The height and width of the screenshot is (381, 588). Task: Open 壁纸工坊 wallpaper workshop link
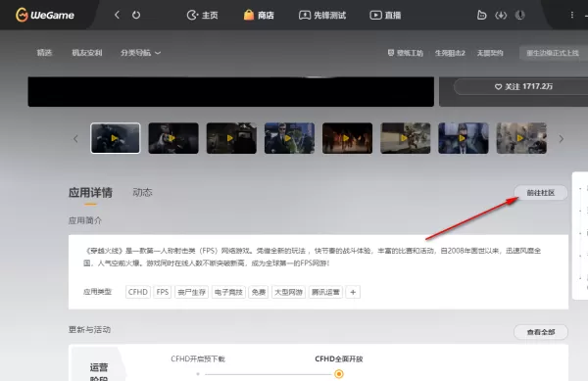click(x=406, y=53)
